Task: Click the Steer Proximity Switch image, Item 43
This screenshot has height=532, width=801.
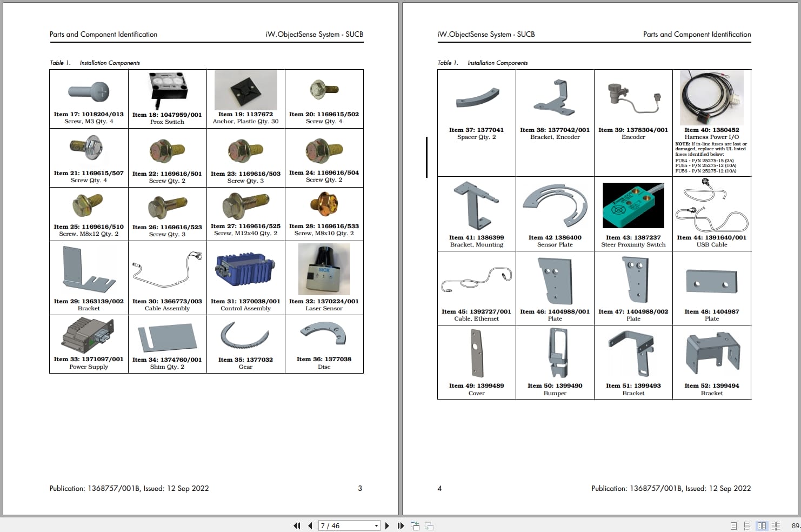Action: click(x=633, y=205)
